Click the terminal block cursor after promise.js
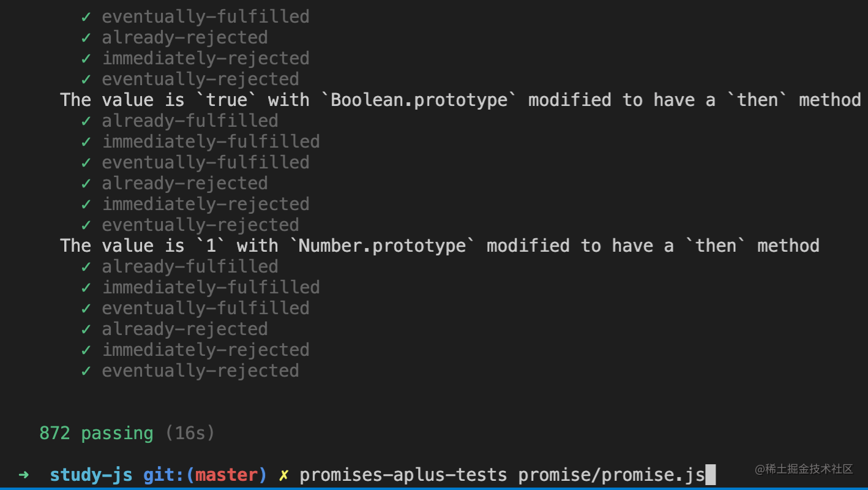 710,475
